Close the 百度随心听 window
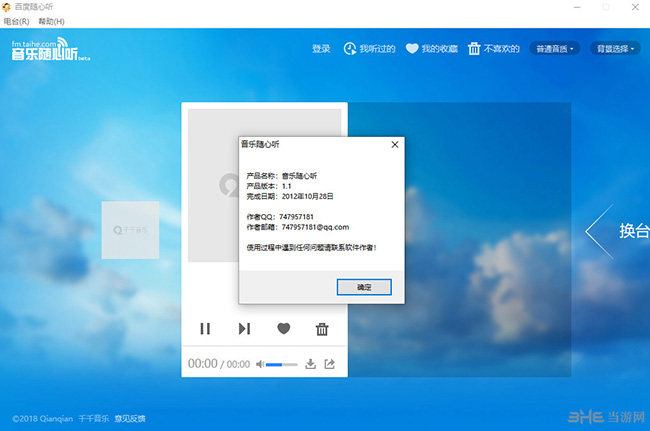Image resolution: width=650 pixels, height=431 pixels. tap(635, 7)
